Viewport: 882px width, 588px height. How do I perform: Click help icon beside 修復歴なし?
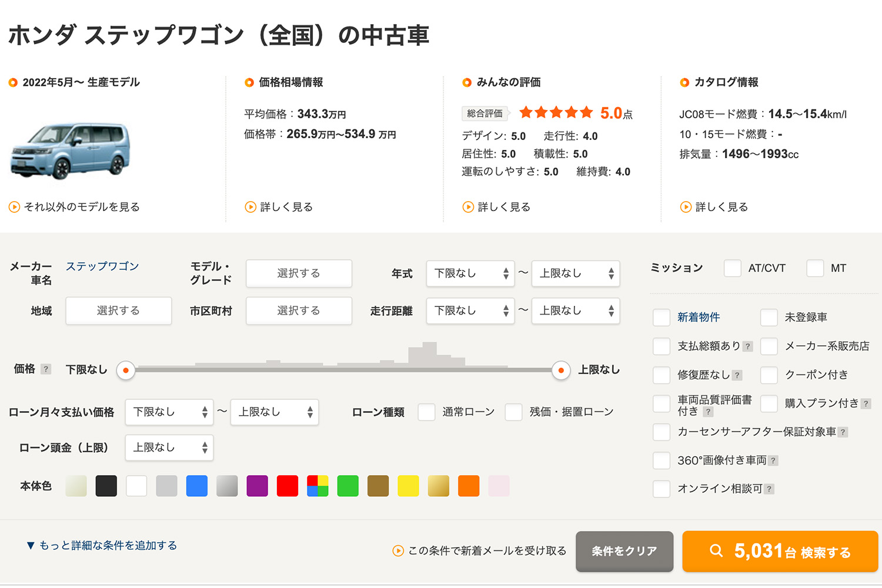(737, 375)
